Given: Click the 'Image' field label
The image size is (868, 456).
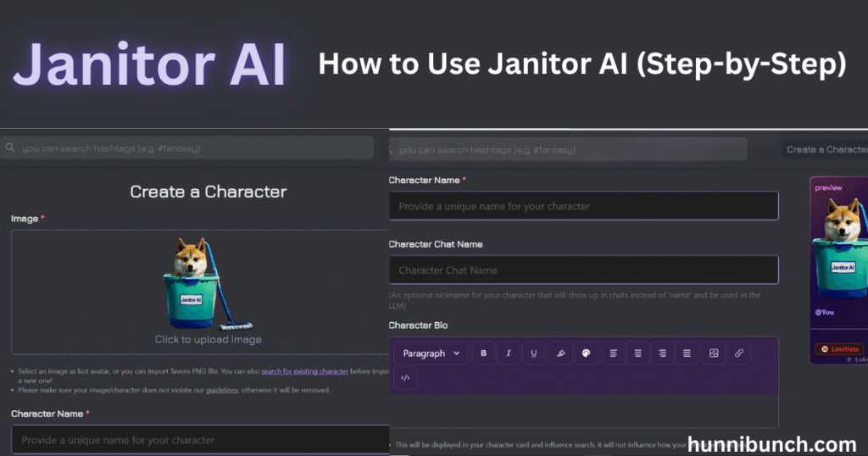Looking at the screenshot, I should [25, 219].
